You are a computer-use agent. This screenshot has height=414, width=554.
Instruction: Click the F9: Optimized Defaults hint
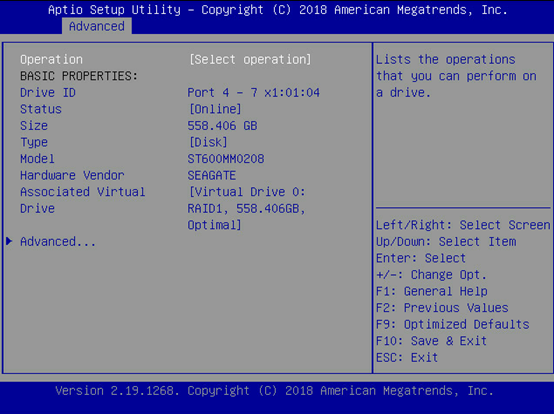pos(453,324)
